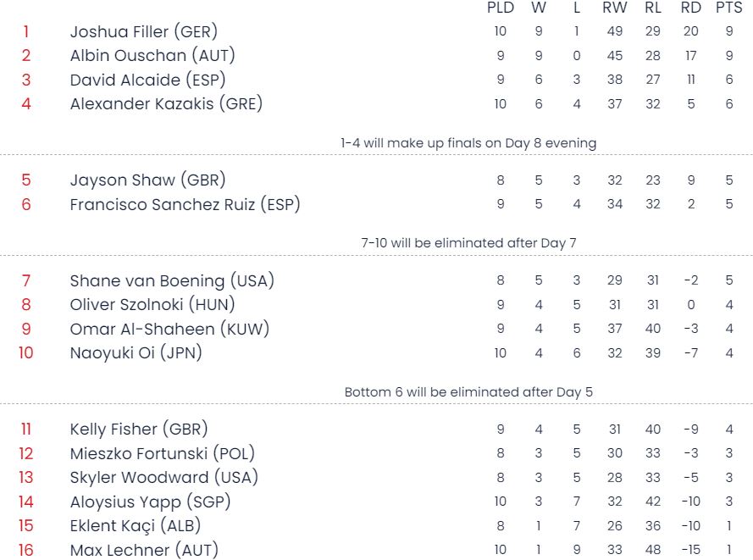
Task: Click Oliver Szolnoki (HUN) name
Action: 152,304
